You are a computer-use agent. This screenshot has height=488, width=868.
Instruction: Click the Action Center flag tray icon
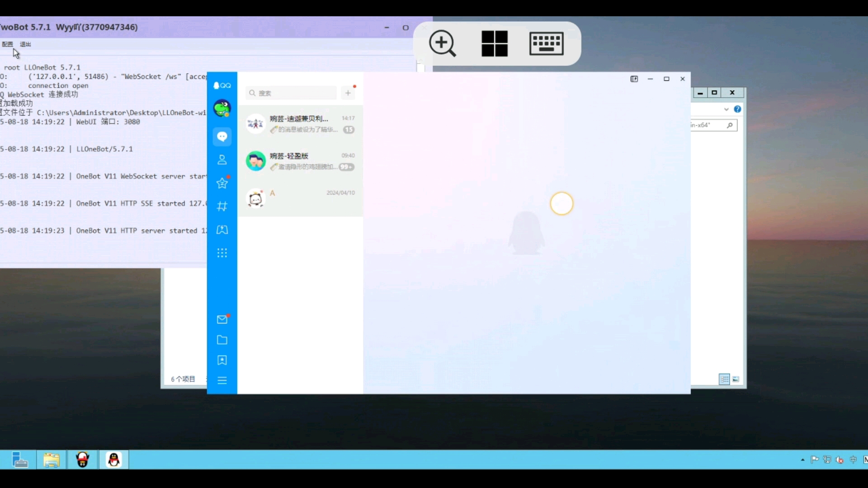click(815, 460)
